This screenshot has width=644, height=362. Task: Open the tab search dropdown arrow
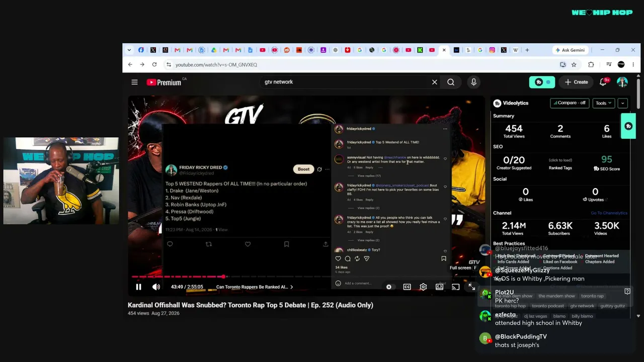[x=129, y=50]
